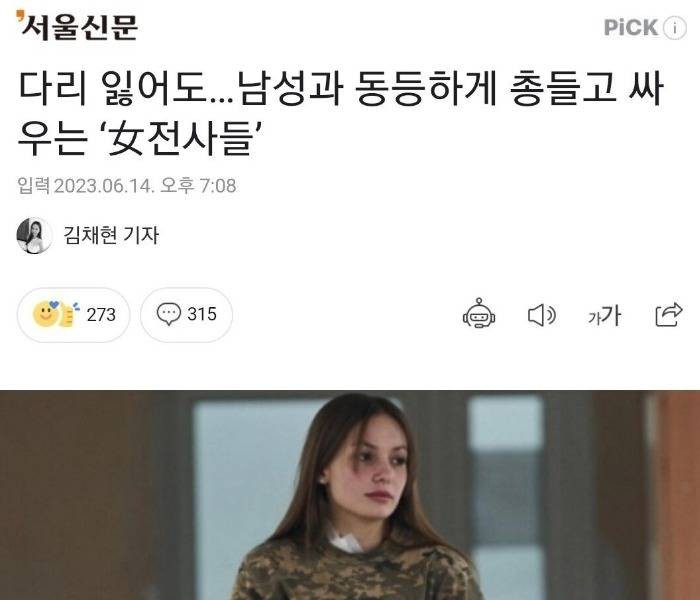This screenshot has height=600, width=700.
Task: Open the 서울신문 publisher logo
Action: pyautogui.click(x=77, y=26)
